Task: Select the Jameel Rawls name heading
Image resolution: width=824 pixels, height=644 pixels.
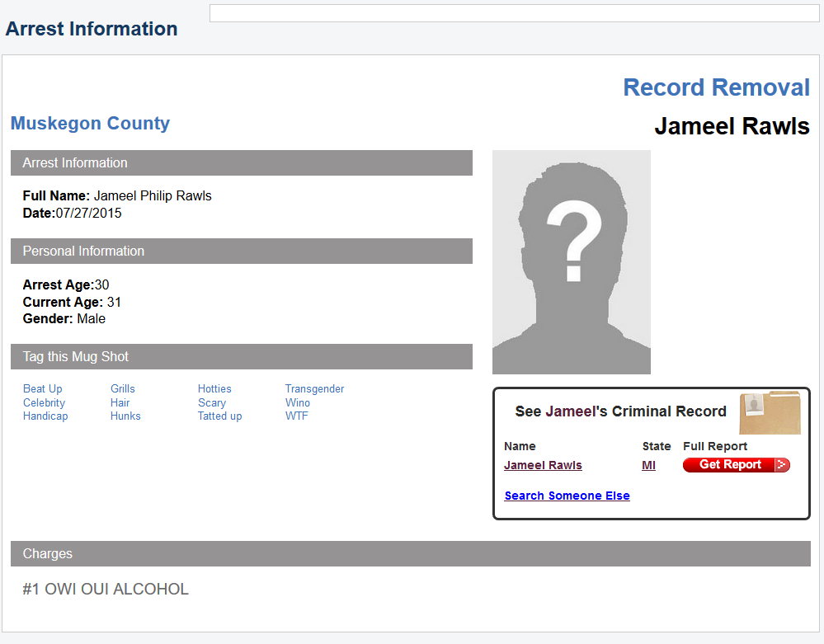Action: pos(732,127)
